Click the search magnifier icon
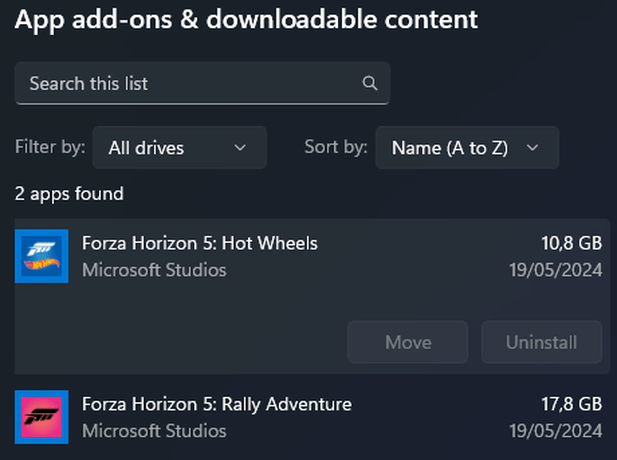The image size is (617, 460). pos(370,83)
